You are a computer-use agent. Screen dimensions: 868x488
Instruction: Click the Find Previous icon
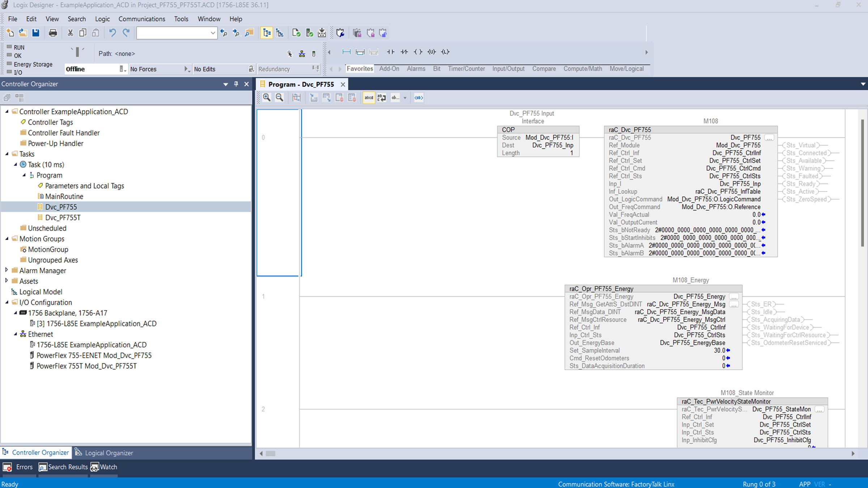click(224, 33)
